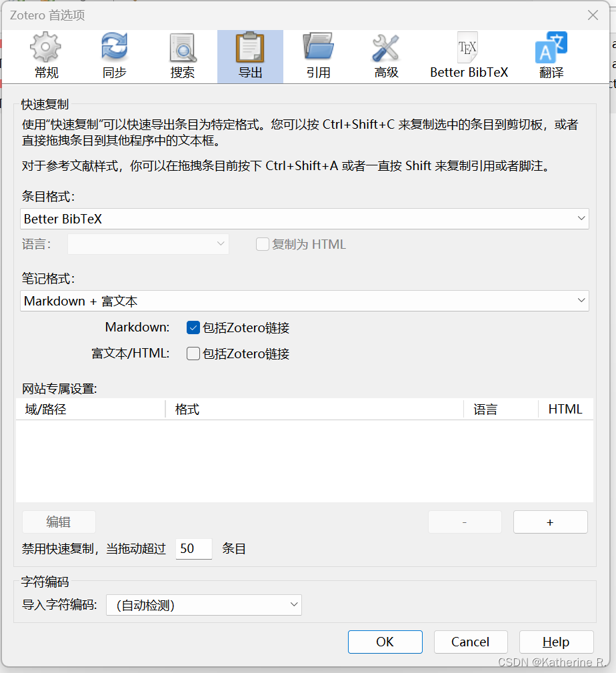Sort by 域/路径 column header
Image resolution: width=616 pixels, height=673 pixels.
[x=91, y=409]
